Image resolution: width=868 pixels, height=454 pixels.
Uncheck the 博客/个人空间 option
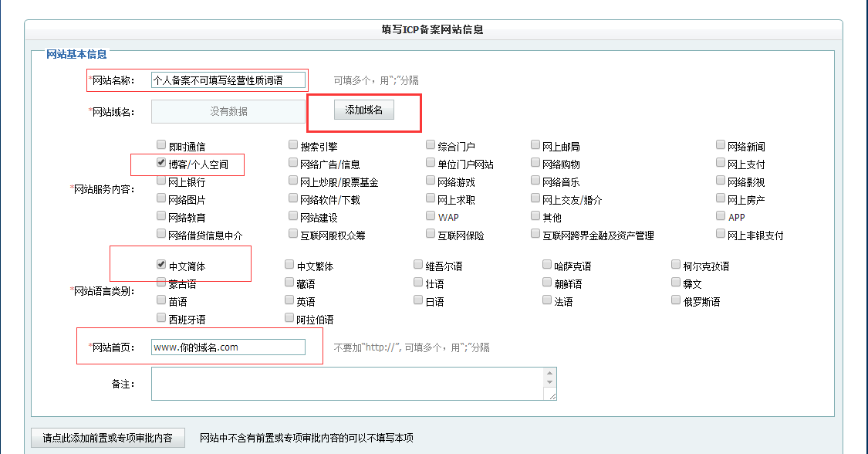coord(160,163)
